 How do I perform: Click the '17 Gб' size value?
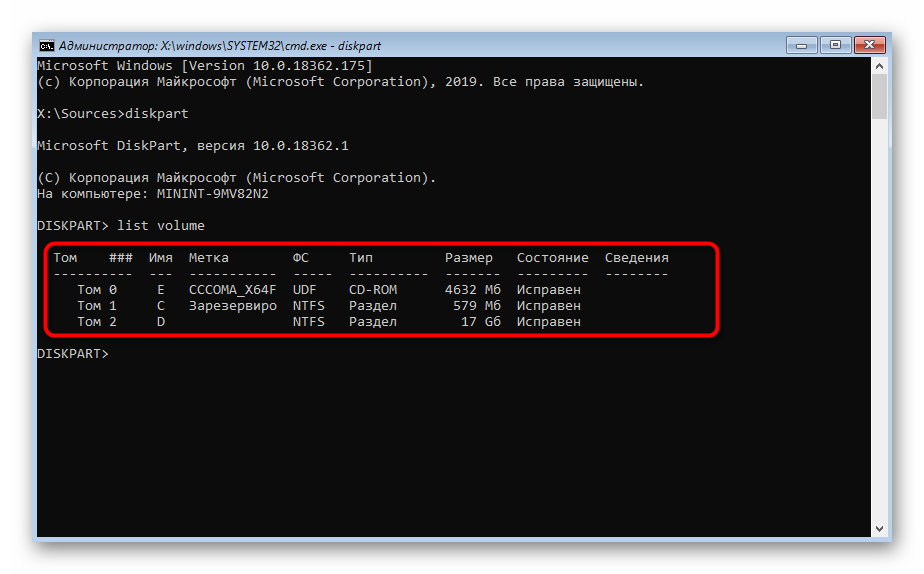pyautogui.click(x=481, y=321)
